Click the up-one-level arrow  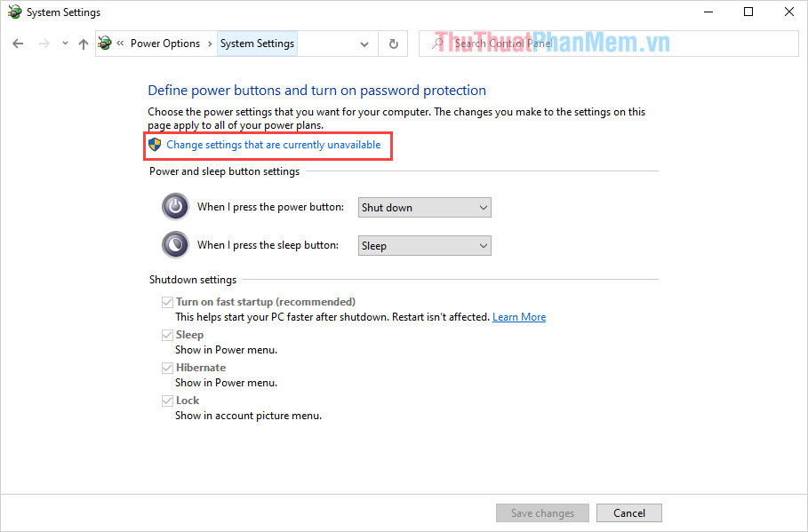click(83, 43)
